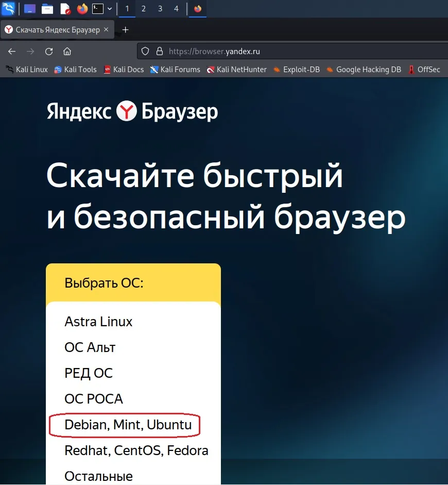Open the file manager panel icon
The height and width of the screenshot is (485, 448).
click(x=47, y=9)
